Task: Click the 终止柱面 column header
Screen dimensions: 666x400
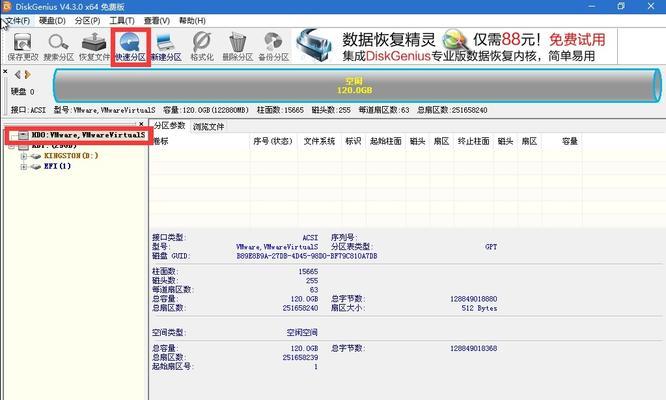Action: tap(474, 141)
